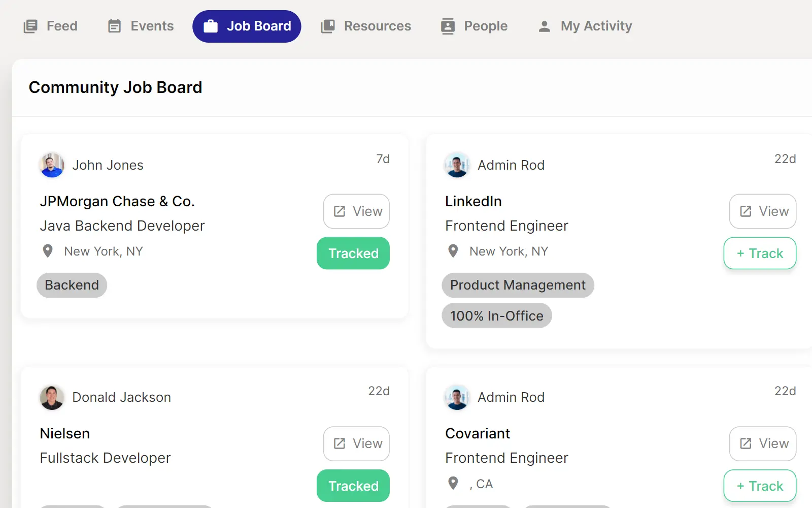Click the Feed newspaper icon
The width and height of the screenshot is (812, 508).
point(30,26)
